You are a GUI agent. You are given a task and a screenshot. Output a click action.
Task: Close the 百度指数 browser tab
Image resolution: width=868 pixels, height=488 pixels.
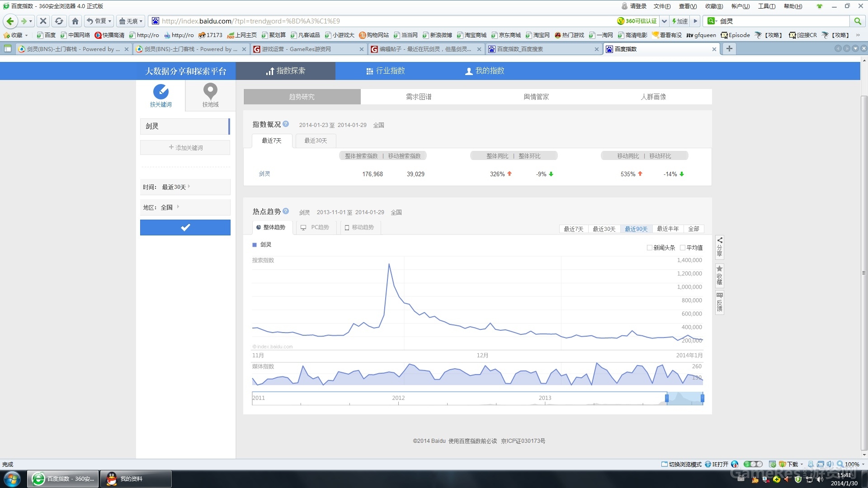point(714,49)
